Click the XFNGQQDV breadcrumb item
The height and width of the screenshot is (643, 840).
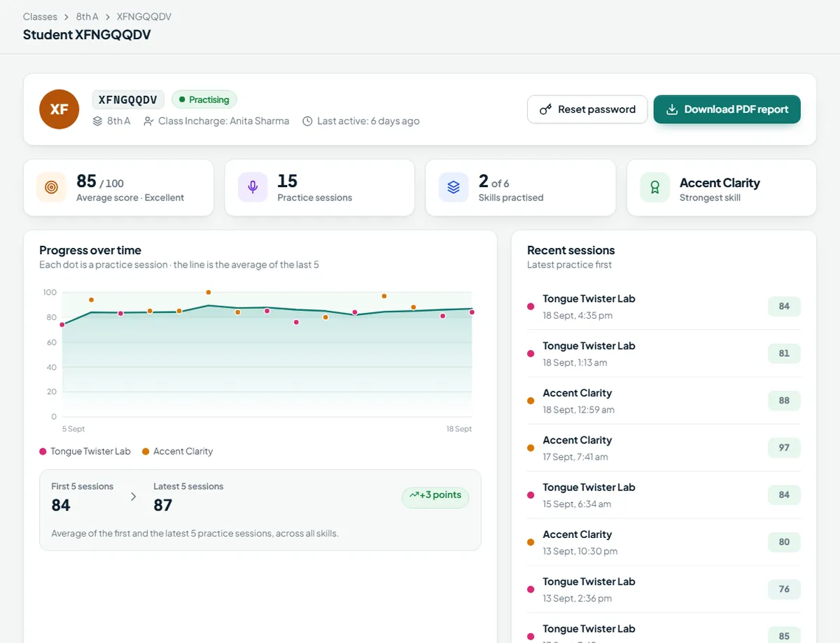coord(144,16)
